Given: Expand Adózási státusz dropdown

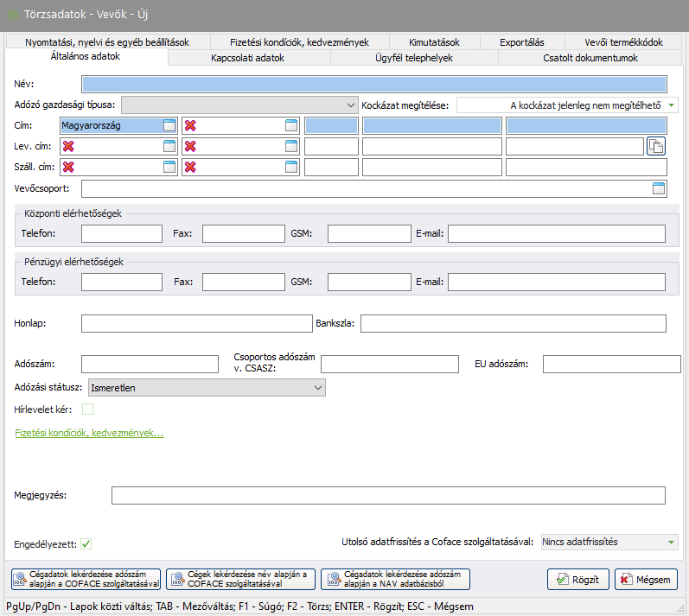Looking at the screenshot, I should [x=317, y=388].
